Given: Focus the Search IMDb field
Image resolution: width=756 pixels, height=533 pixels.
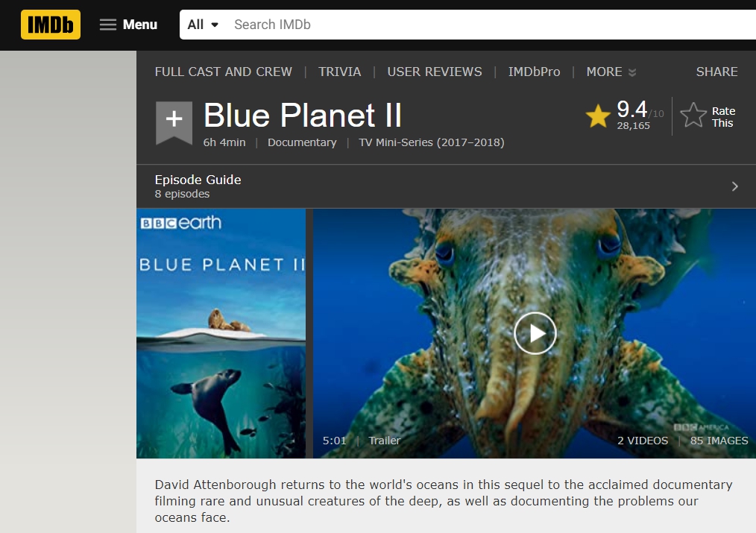Looking at the screenshot, I should point(492,25).
